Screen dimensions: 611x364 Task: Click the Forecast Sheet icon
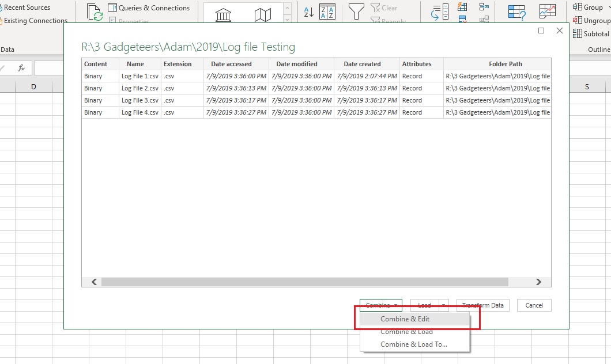click(x=546, y=10)
